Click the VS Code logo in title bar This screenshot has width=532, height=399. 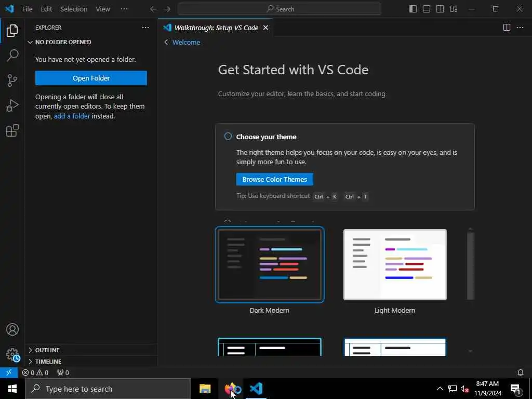click(9, 9)
